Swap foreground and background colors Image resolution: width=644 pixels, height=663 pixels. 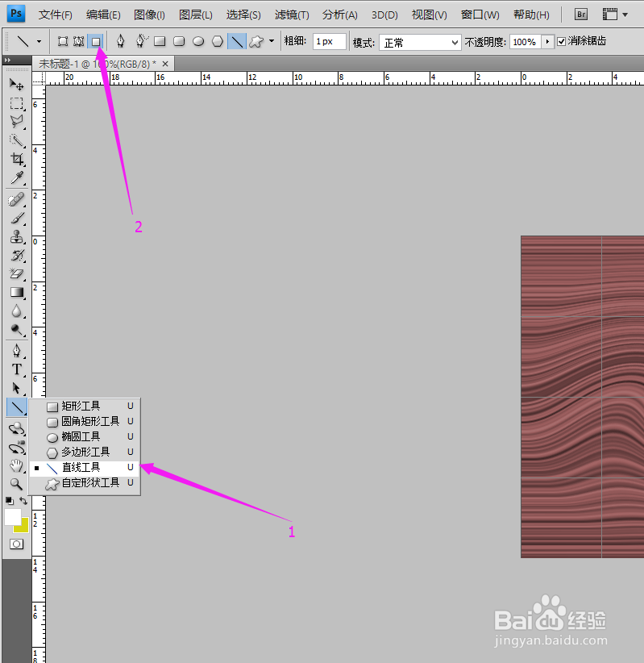[23, 501]
